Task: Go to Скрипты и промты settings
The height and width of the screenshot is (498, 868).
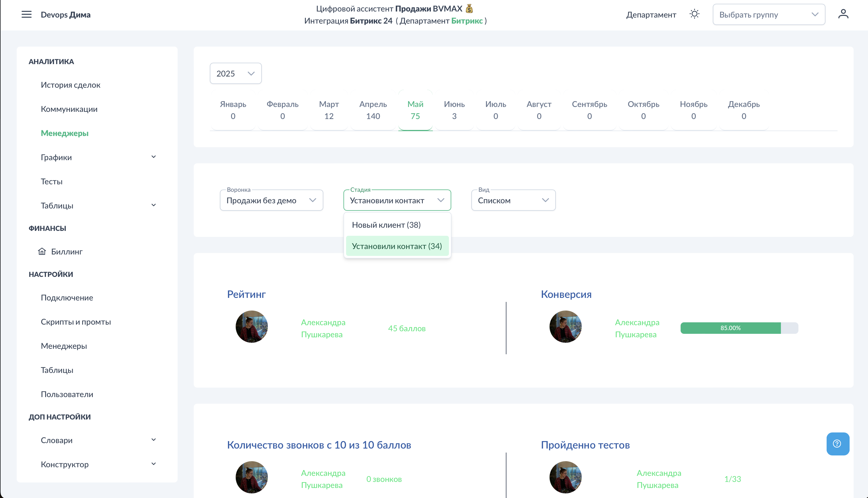Action: 76,321
